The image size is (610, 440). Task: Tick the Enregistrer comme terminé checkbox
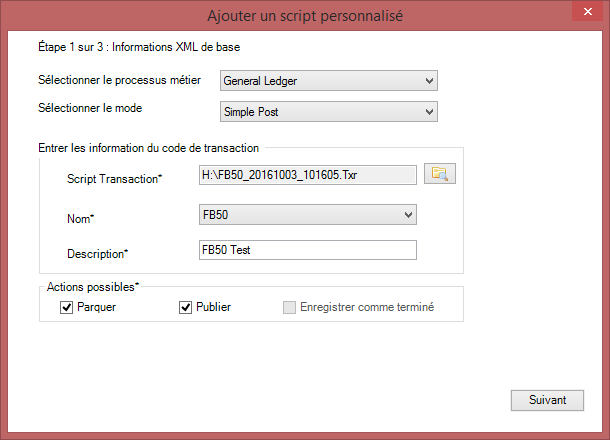[x=289, y=307]
